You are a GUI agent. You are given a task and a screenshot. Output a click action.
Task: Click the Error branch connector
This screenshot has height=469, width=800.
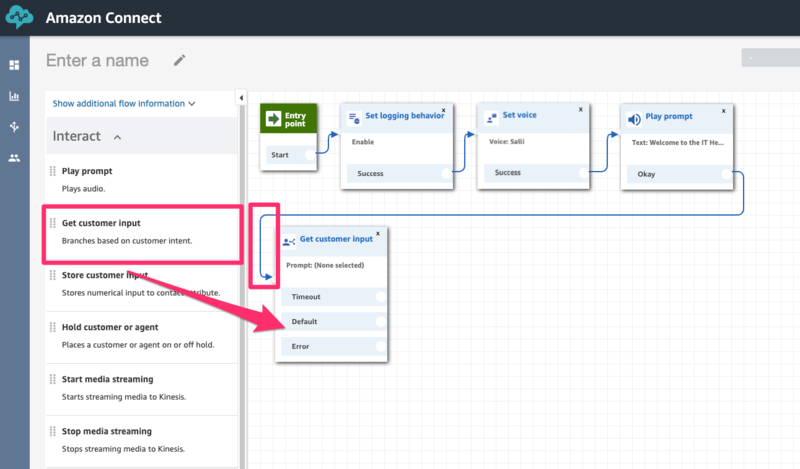tap(381, 346)
